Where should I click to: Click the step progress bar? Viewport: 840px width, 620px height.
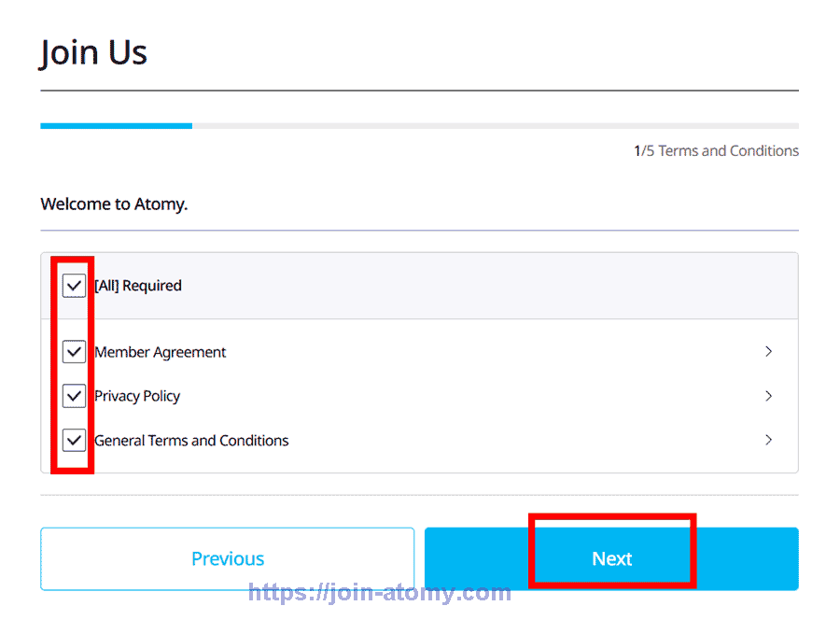pyautogui.click(x=420, y=125)
